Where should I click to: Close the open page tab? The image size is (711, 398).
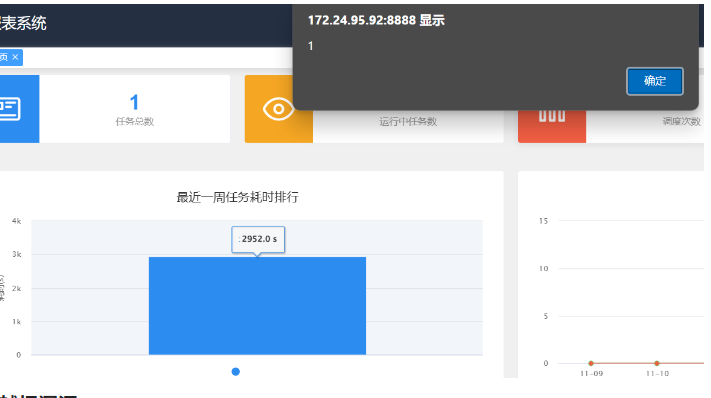click(15, 57)
